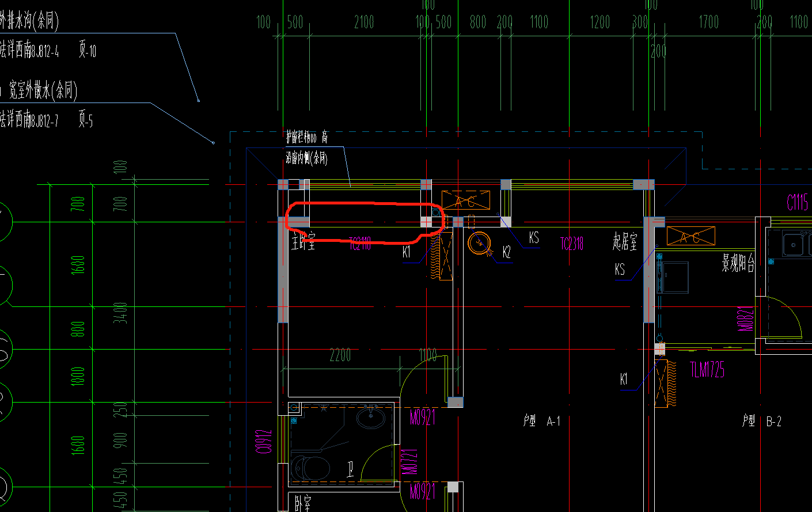Screen dimensions: 812x512
Task: Click the 起居室 room label
Action: pyautogui.click(x=625, y=241)
